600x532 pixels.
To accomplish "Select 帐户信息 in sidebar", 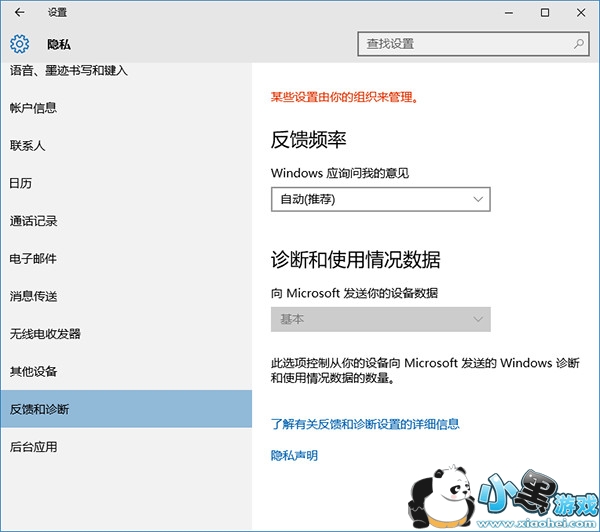I will (x=126, y=108).
